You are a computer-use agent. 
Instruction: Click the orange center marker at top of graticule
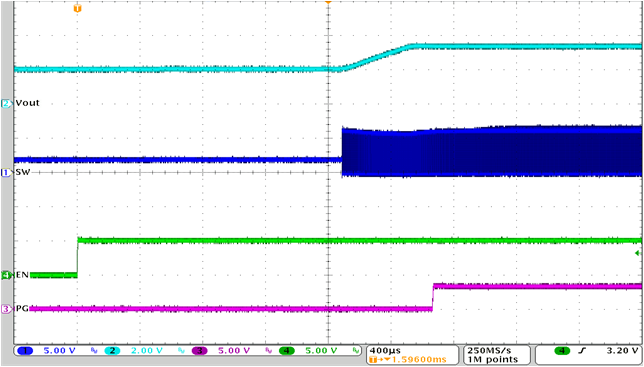pyautogui.click(x=328, y=2)
